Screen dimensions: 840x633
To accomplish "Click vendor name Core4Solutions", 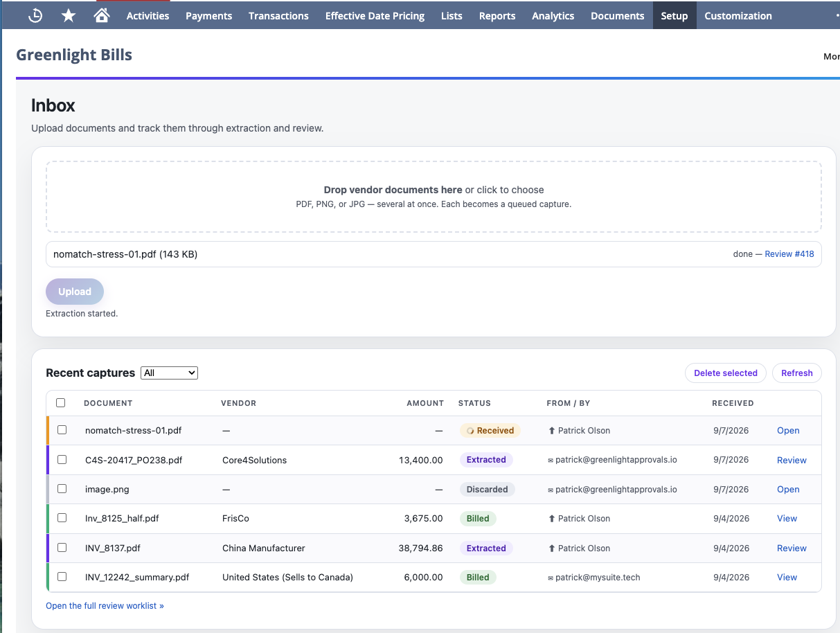I will point(254,460).
